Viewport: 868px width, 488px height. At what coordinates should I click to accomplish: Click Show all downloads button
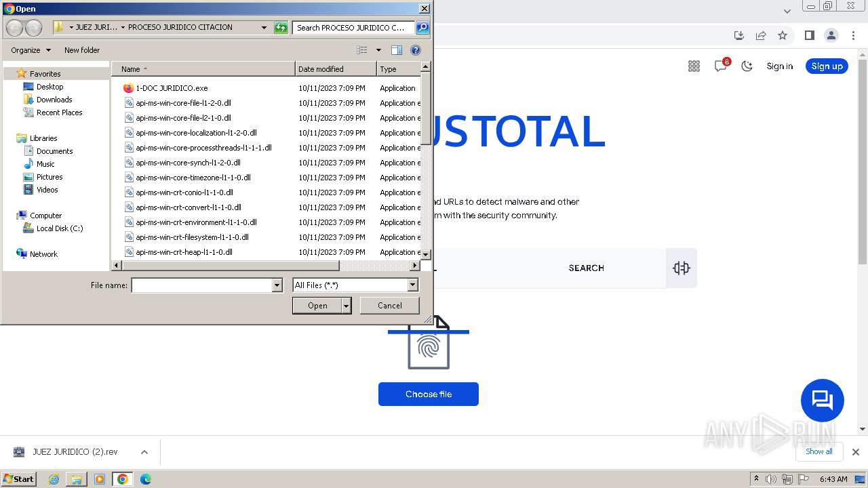[x=818, y=451]
